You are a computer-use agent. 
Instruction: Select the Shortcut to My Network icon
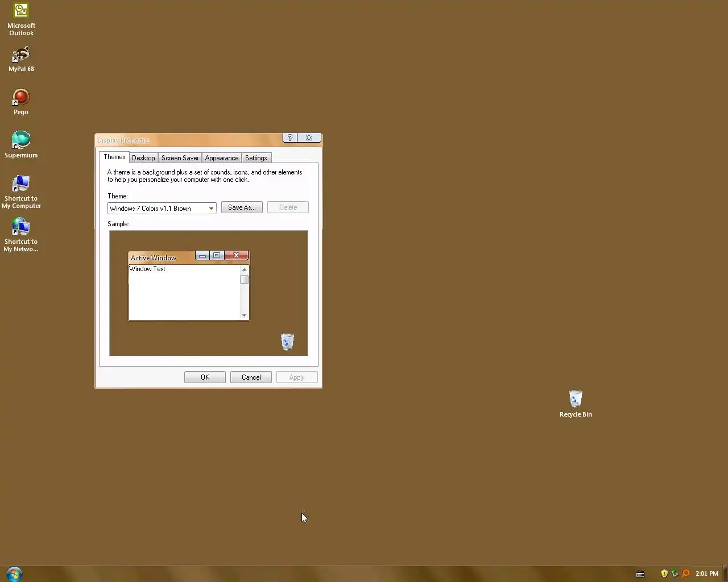click(21, 235)
